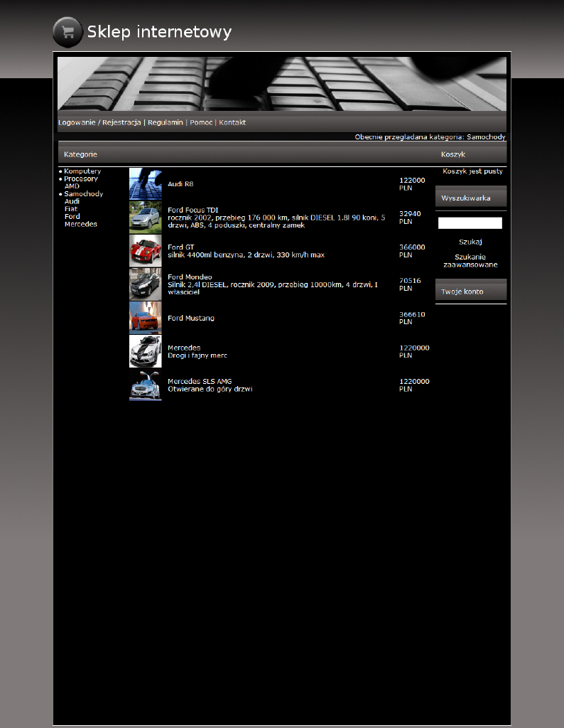Screen dimensions: 564x728
Task: Click the 'Koszyk jest pusty' text
Action: tap(472, 171)
